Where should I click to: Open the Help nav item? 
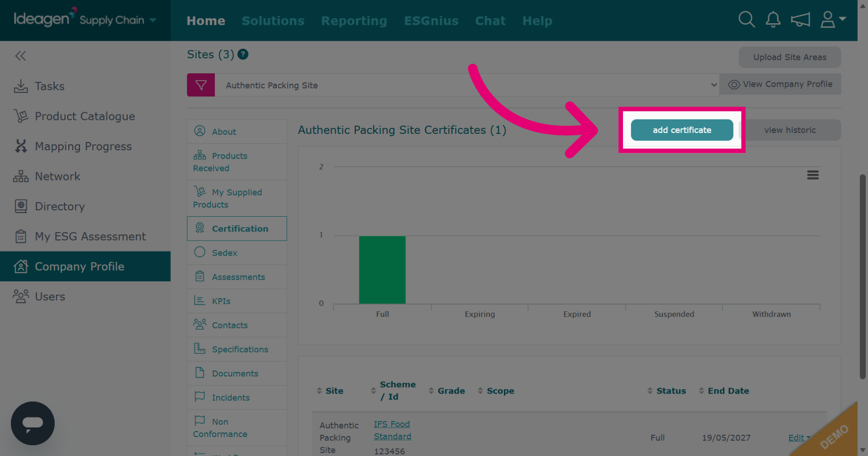click(x=537, y=21)
